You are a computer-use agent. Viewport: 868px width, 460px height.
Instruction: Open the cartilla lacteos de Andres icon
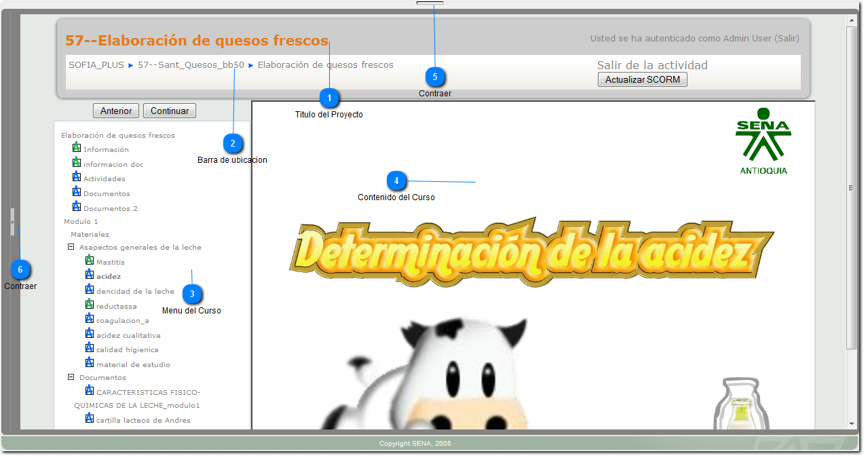(89, 417)
